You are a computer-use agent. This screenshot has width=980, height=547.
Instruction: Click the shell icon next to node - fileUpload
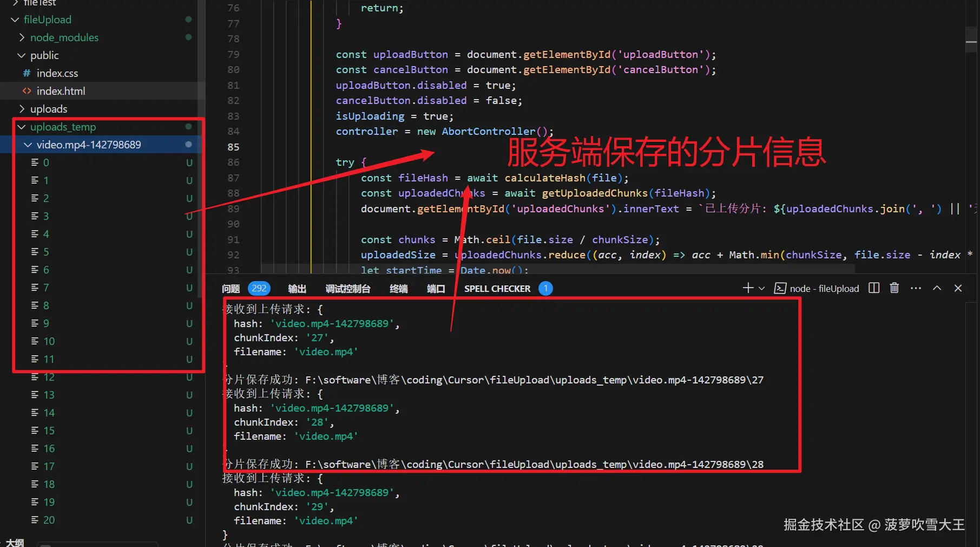click(780, 288)
